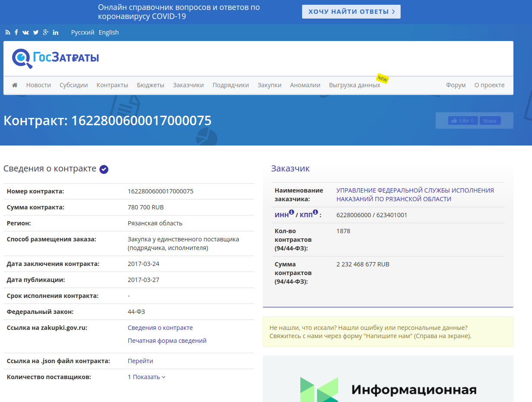Click the Facebook Like button
Viewport: 532px width, 402px height.
click(x=462, y=120)
